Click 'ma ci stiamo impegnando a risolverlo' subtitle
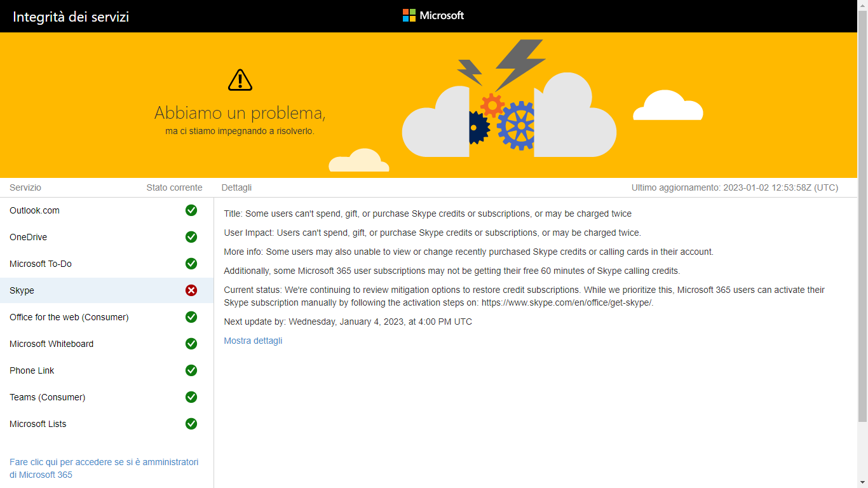Image resolution: width=868 pixels, height=488 pixels. click(240, 132)
